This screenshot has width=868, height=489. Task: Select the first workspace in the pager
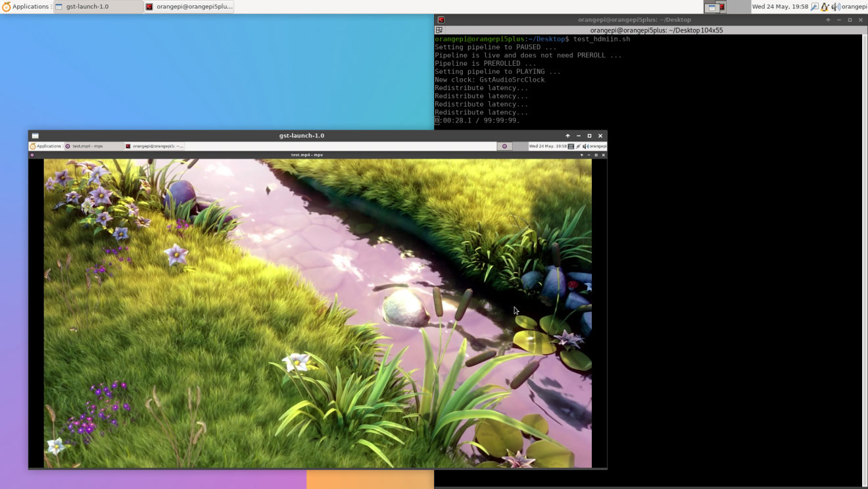click(x=715, y=7)
